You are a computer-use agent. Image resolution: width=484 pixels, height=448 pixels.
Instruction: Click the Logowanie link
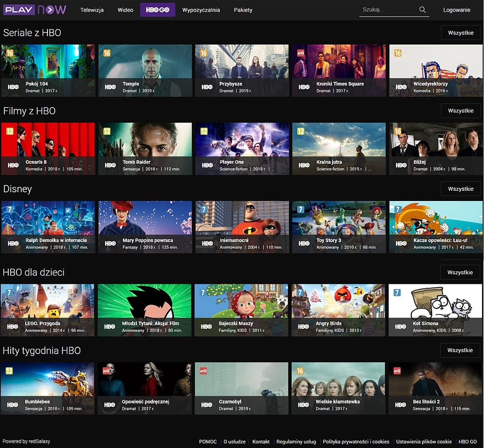point(456,10)
